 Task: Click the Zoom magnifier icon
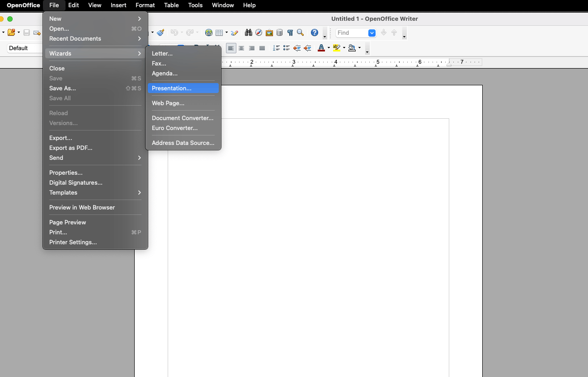(300, 33)
